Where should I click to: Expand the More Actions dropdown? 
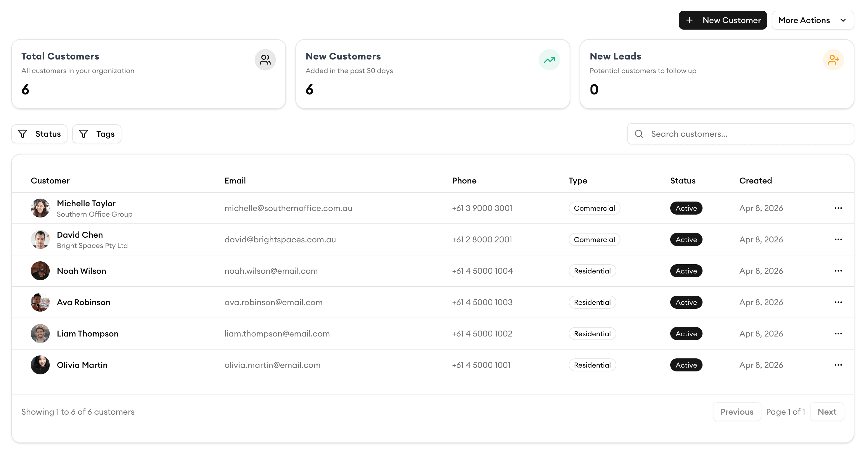coord(812,20)
